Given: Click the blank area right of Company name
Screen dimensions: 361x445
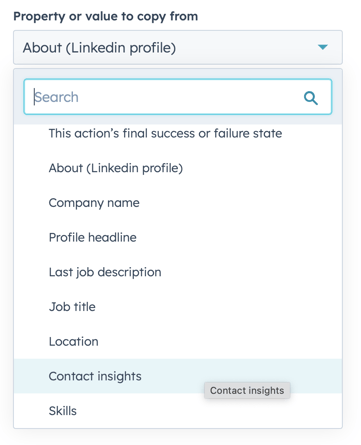Looking at the screenshot, I should point(240,203).
